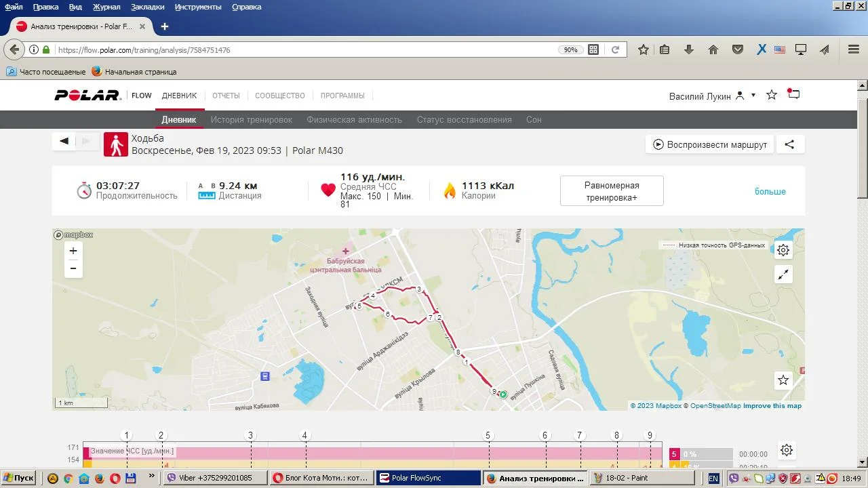This screenshot has height=488, width=868.
Task: Go to the ПРОГРАММЫ section
Action: [342, 96]
